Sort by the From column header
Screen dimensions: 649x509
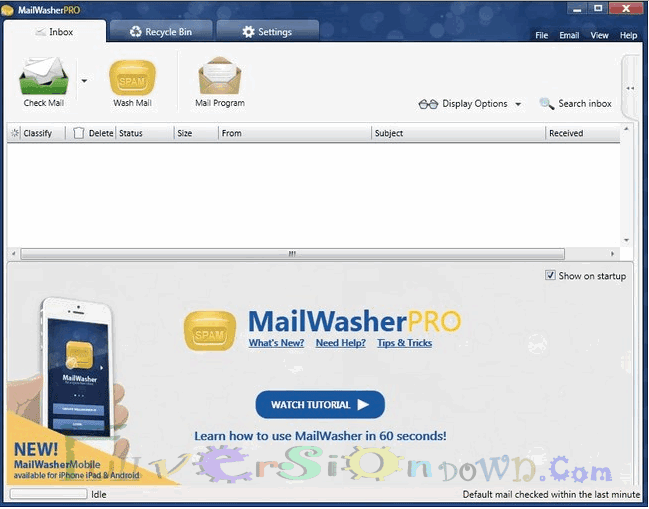[295, 133]
